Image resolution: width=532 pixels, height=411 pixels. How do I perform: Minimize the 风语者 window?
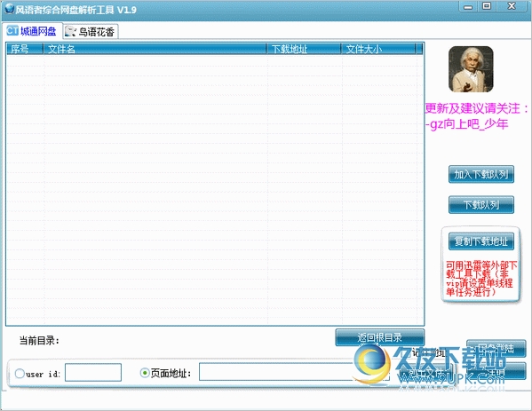pos(468,6)
